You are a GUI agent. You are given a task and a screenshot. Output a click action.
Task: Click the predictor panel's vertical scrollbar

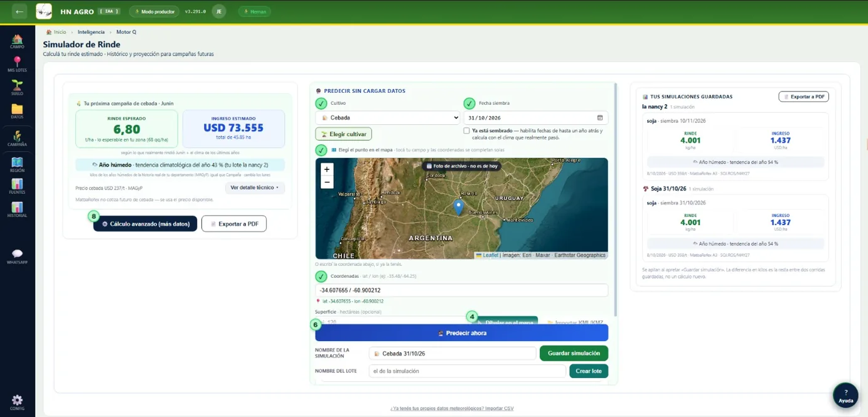tap(615, 201)
